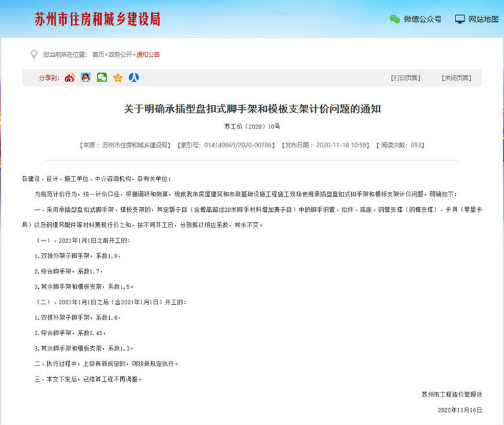504x425 pixels.
Task: Click the document number 苏工价(2020)10号
Action: coord(252,127)
